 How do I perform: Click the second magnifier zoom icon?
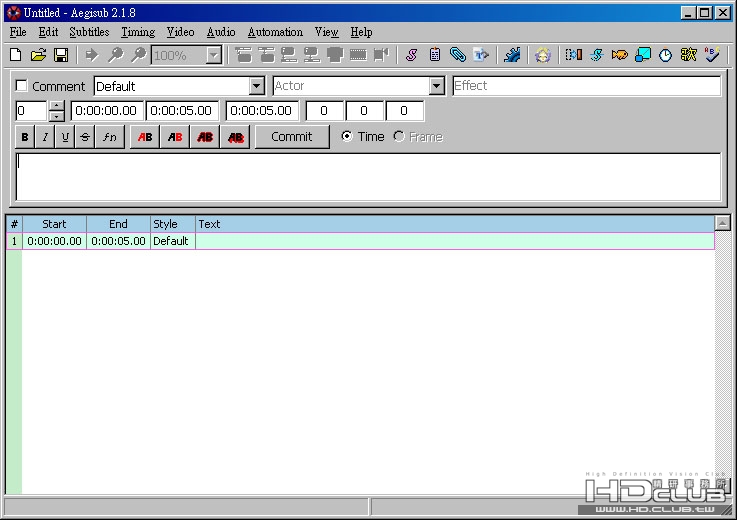(x=138, y=55)
